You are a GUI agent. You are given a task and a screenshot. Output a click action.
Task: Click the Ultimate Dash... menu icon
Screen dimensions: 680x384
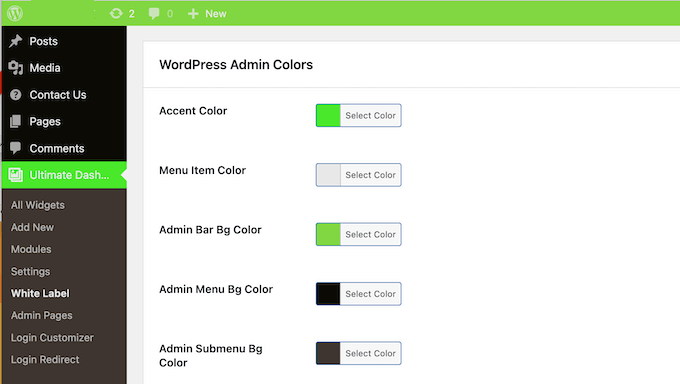tap(16, 175)
